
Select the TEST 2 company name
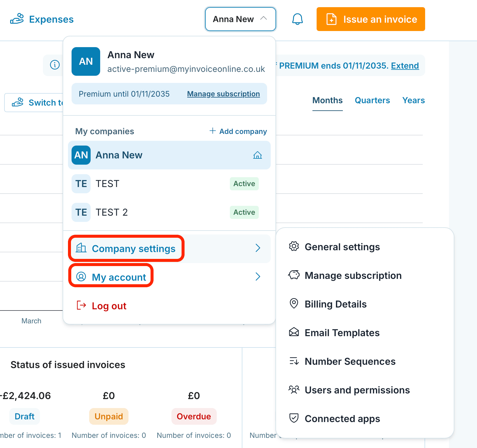click(111, 212)
